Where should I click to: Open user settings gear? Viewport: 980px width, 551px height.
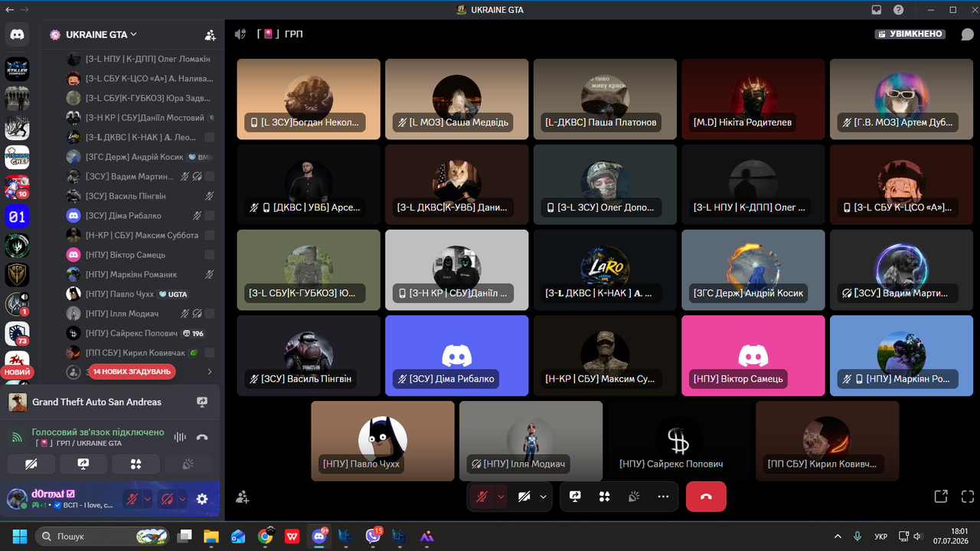202,499
